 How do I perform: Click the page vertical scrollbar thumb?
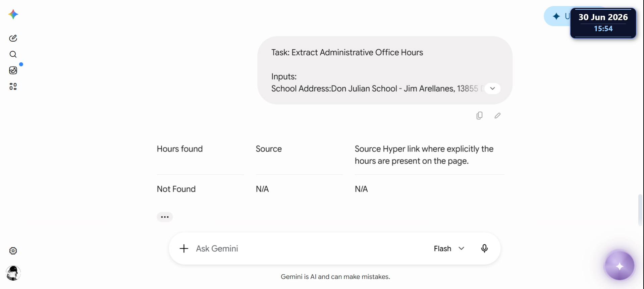click(x=640, y=210)
